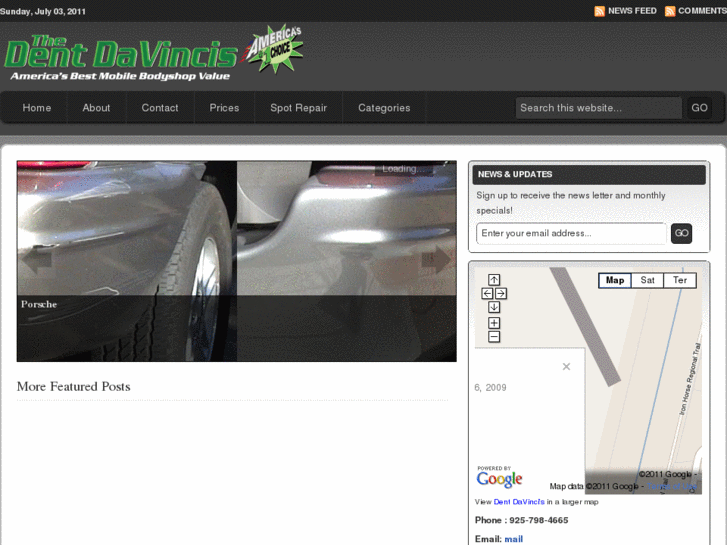Viewport: 727px width, 545px height.
Task: Pan the map left with arrow
Action: click(487, 294)
